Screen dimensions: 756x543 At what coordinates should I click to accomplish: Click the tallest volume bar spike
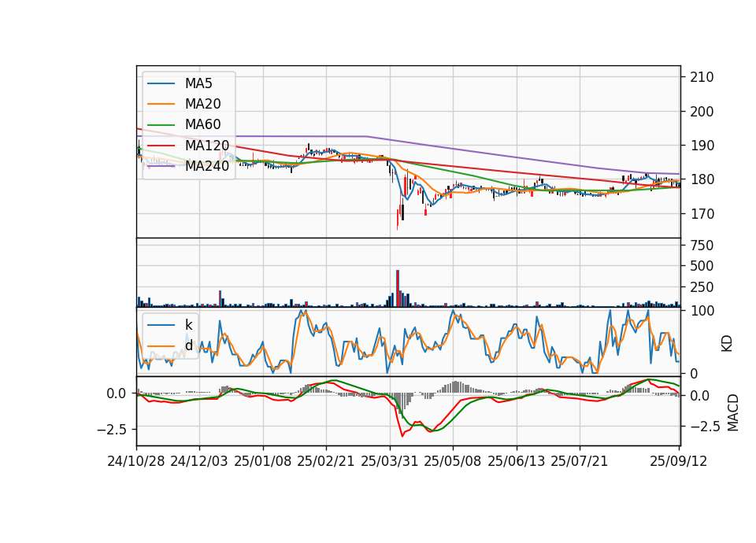(398, 288)
